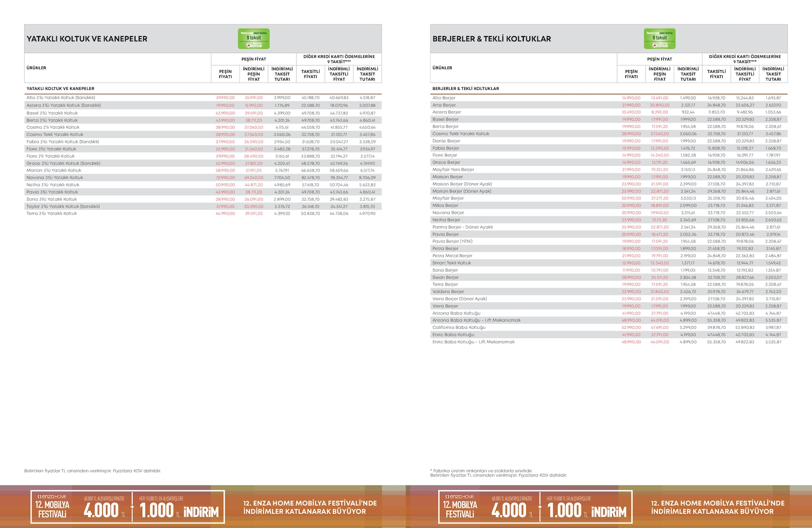
Task: Select the "Viera Berjer (Döner Ayak)" row name
Action: (x=460, y=299)
